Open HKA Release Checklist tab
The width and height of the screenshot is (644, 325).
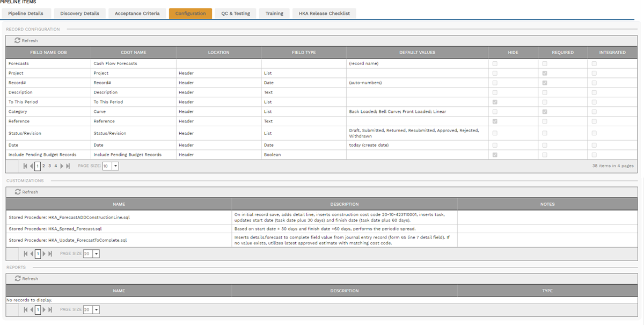pos(324,13)
